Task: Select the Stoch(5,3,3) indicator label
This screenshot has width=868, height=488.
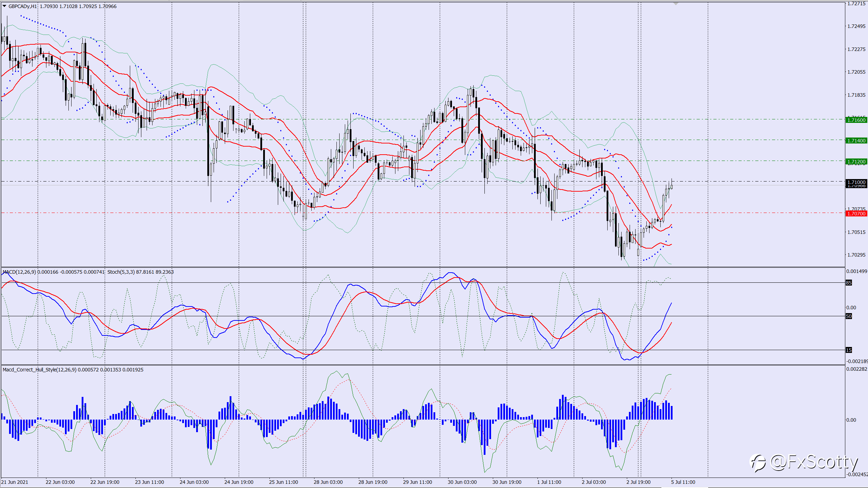Action: point(121,272)
